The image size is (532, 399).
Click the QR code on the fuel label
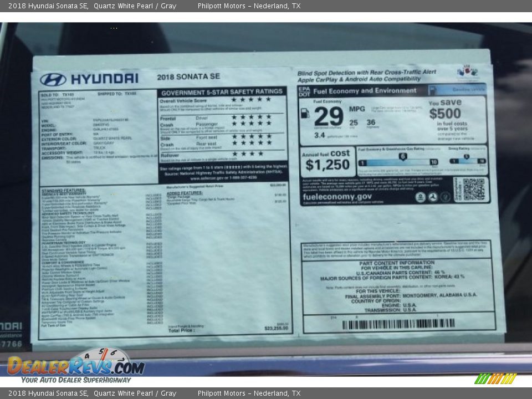[474, 189]
